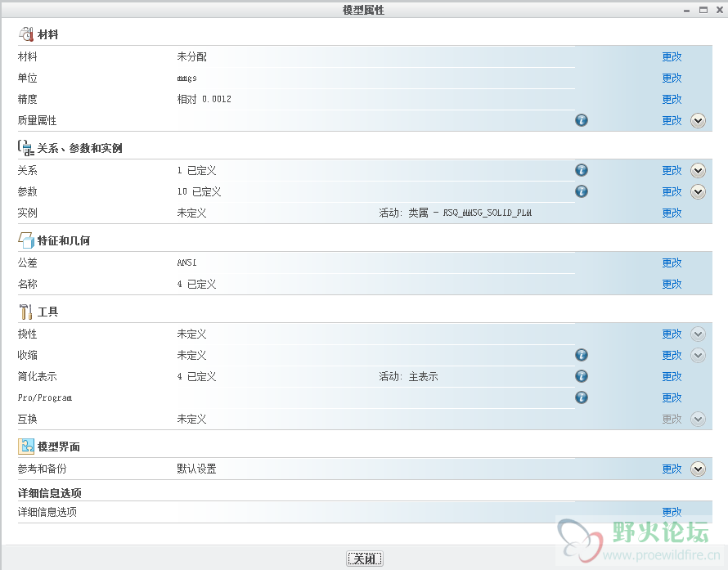The height and width of the screenshot is (570, 728).
Task: Click the 详细信息选项 section heading
Action: tap(50, 493)
